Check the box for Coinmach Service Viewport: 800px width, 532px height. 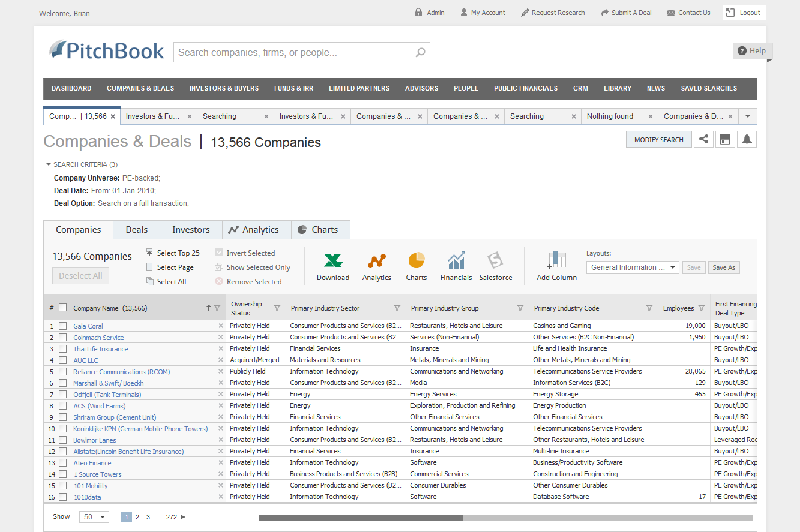coord(62,338)
